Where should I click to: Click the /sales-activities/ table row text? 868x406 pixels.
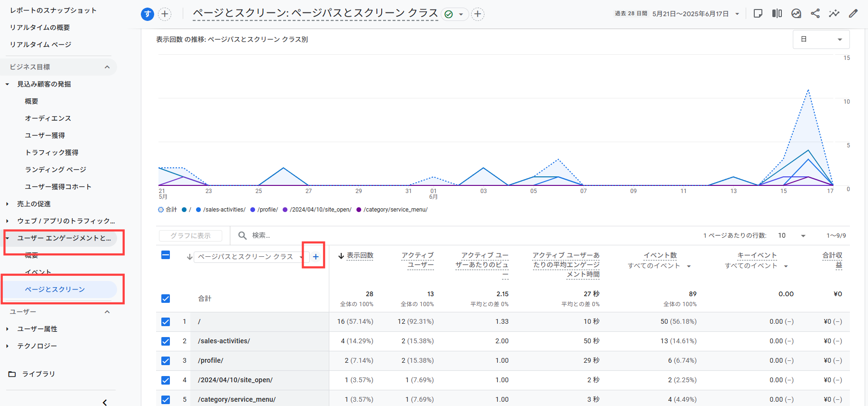tap(224, 341)
